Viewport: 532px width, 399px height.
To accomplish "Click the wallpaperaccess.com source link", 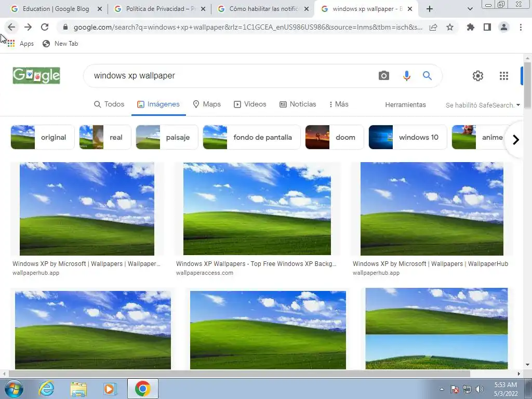I will coord(205,273).
